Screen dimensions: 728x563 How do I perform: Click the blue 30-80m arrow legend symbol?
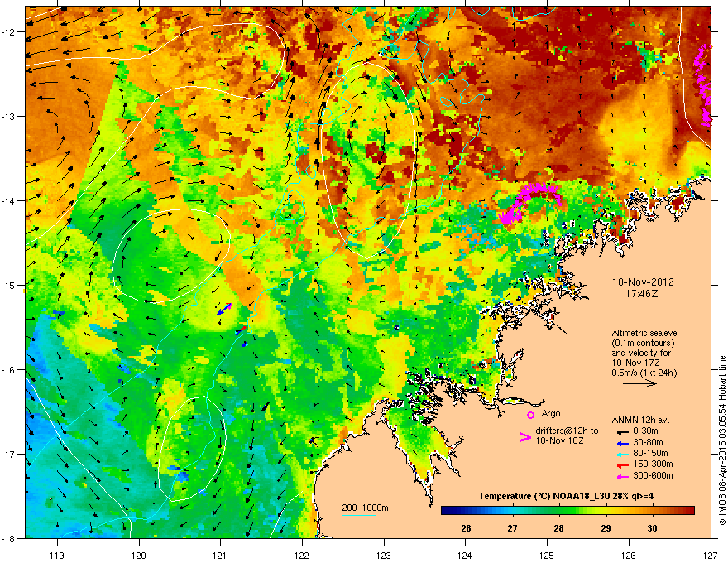(x=621, y=443)
